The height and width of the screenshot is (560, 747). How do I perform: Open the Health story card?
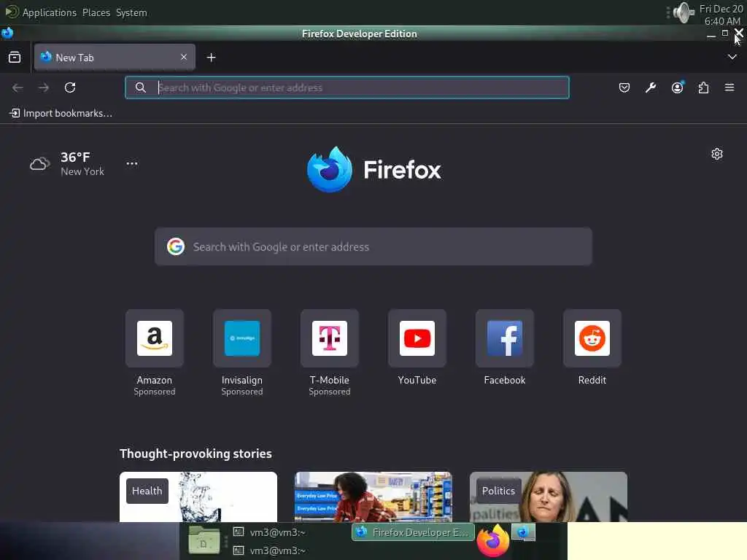click(x=198, y=497)
